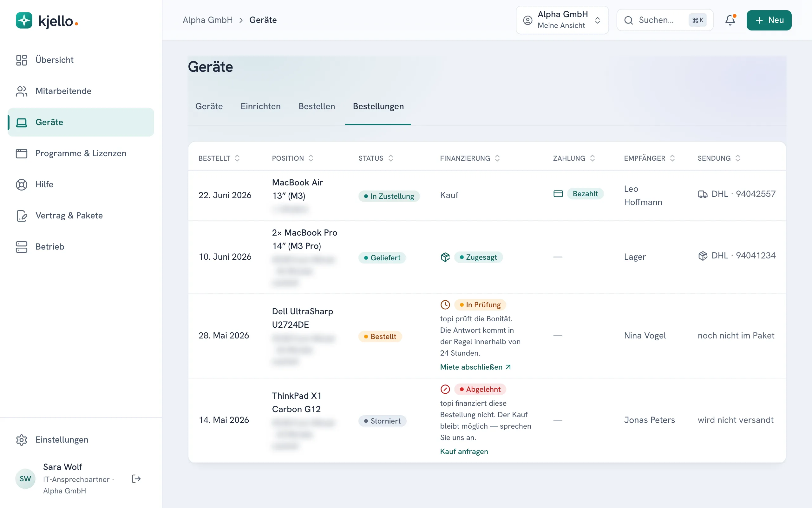Click the Kauf anfragen link
Viewport: 812px width, 508px height.
(464, 451)
